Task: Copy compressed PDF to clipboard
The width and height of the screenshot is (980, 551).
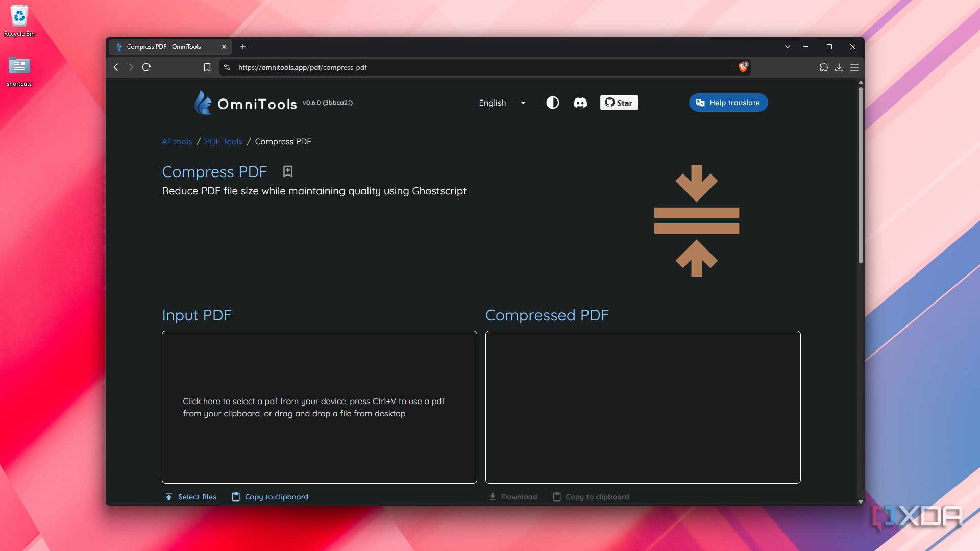Action: [x=591, y=497]
